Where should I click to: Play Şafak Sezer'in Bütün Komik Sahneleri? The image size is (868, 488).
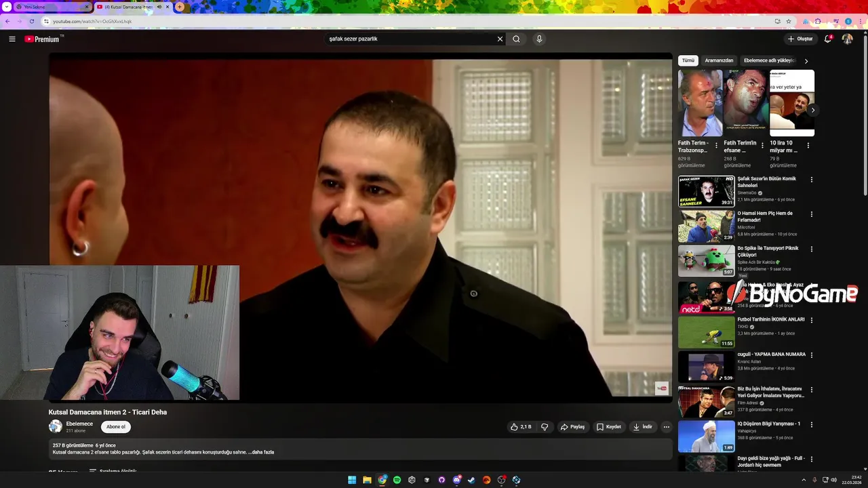coord(706,191)
